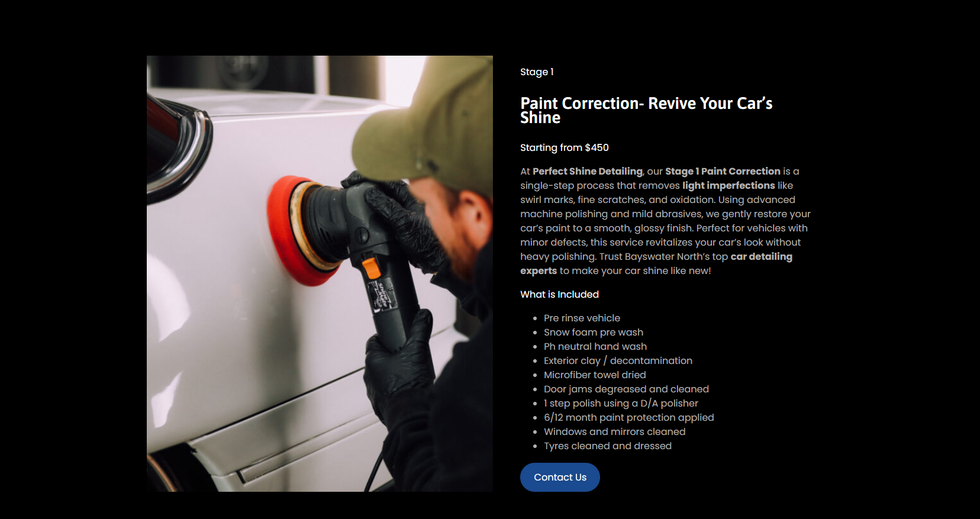Image resolution: width=980 pixels, height=519 pixels.
Task: Select the Ph neutral hand wash item
Action: [595, 347]
